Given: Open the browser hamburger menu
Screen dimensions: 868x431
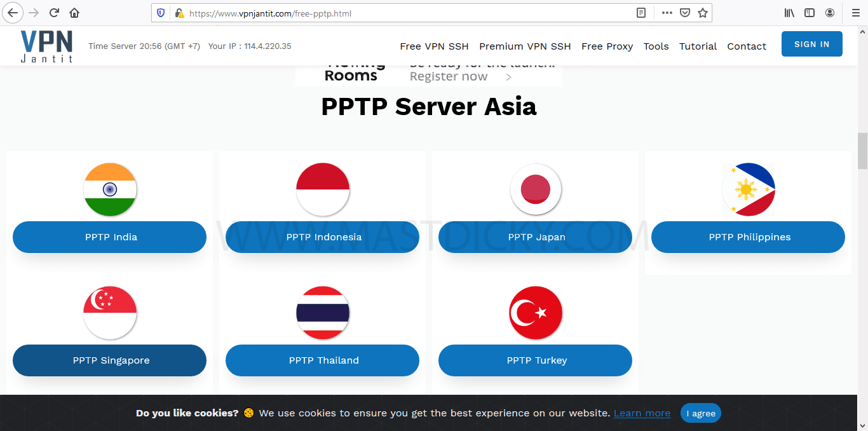Looking at the screenshot, I should tap(855, 13).
